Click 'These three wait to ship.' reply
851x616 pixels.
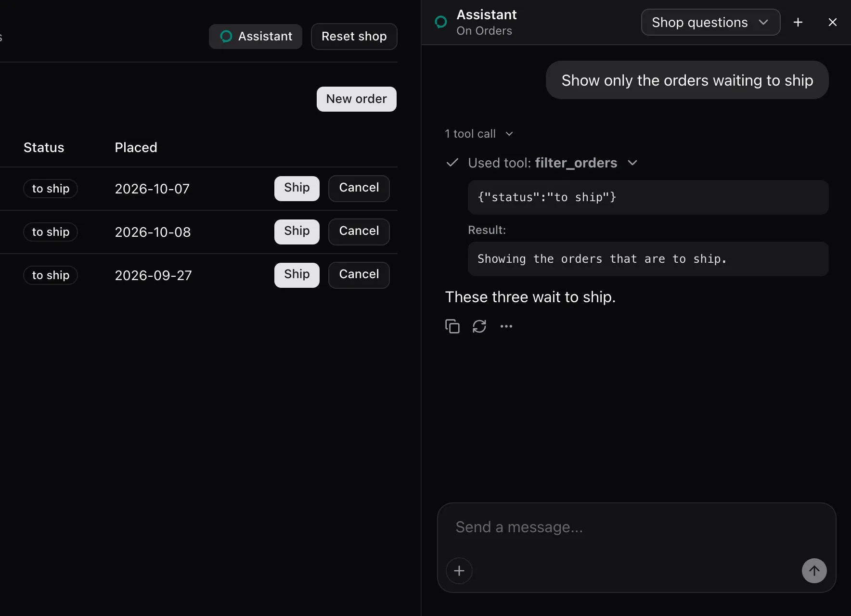point(530,297)
